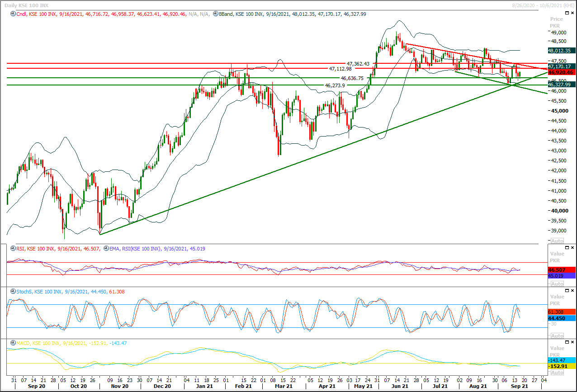Click the Dec 20 month label on time axis

click(x=162, y=387)
